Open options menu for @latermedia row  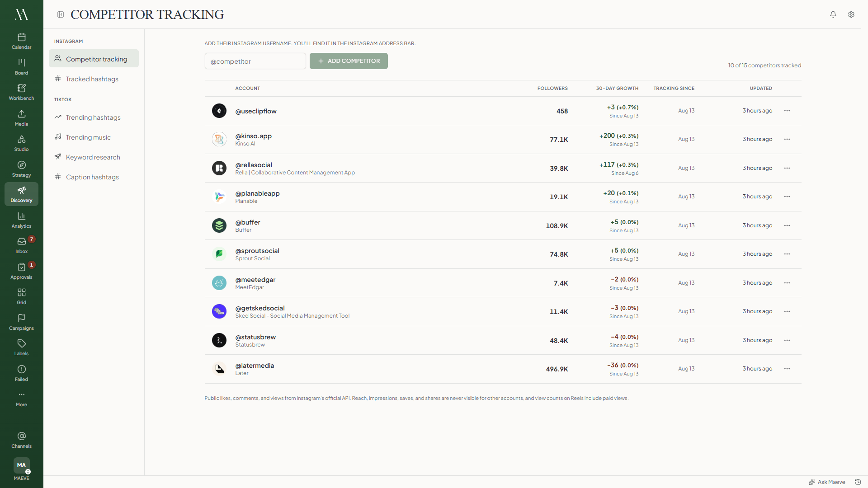[787, 369]
